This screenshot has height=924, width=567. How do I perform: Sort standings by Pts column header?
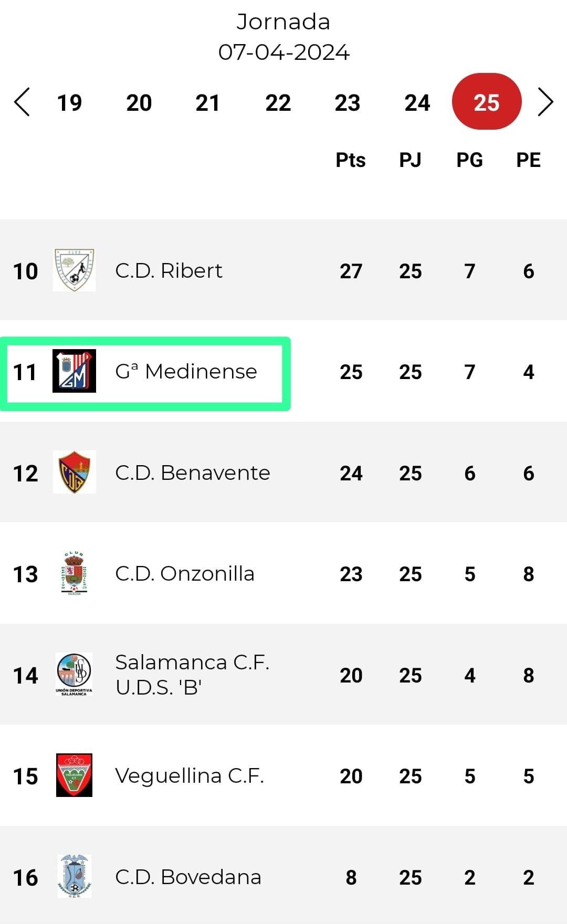tap(351, 160)
